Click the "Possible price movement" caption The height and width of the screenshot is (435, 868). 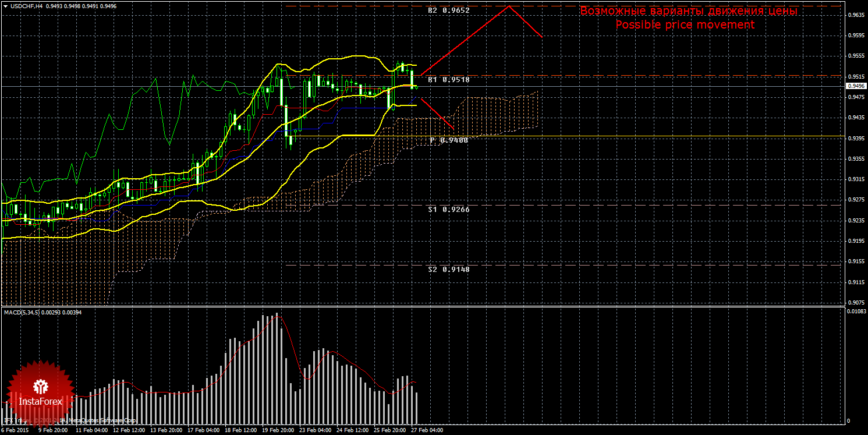point(685,24)
